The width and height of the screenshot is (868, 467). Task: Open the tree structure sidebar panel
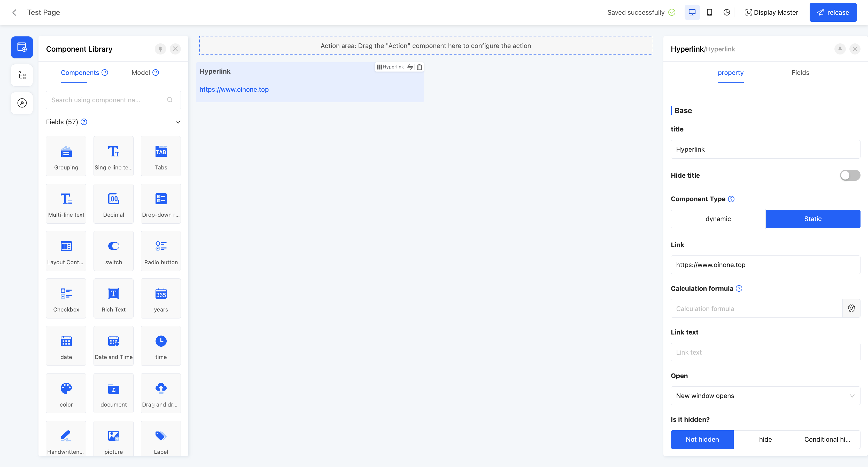click(22, 75)
